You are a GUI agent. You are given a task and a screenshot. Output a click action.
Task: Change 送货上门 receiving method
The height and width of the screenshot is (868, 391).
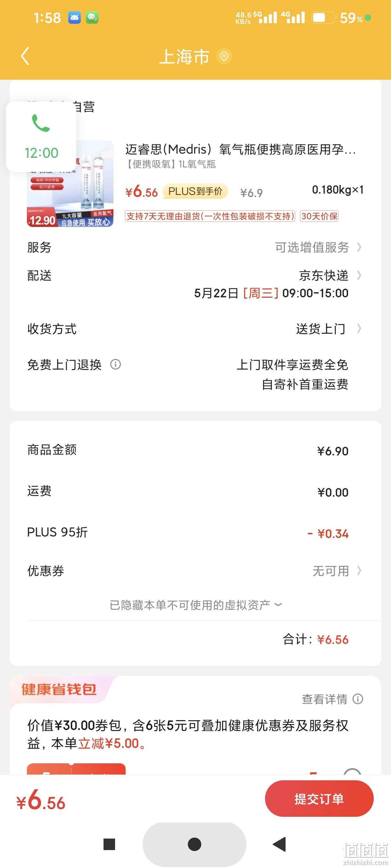329,328
